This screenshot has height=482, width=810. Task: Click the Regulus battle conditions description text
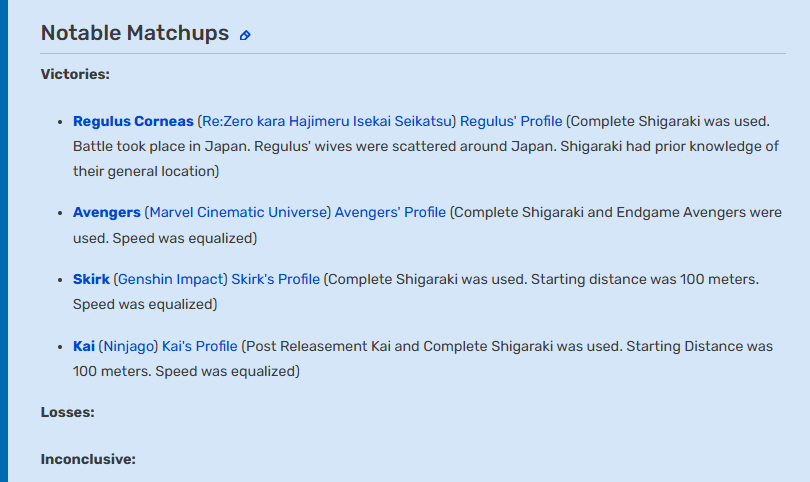(x=426, y=146)
